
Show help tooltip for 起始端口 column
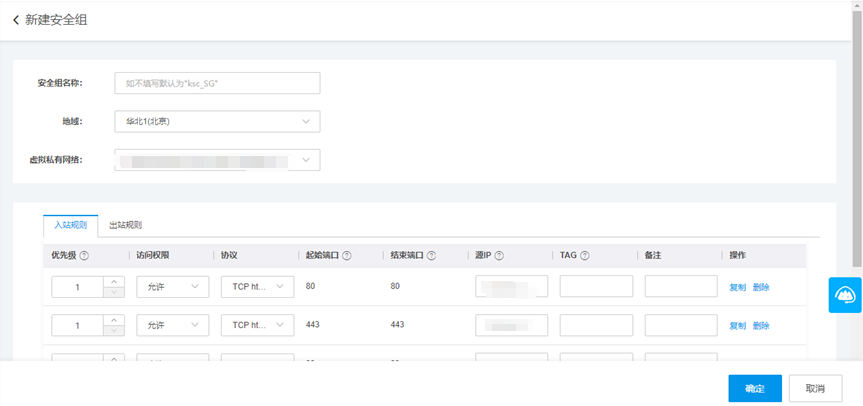tap(347, 256)
